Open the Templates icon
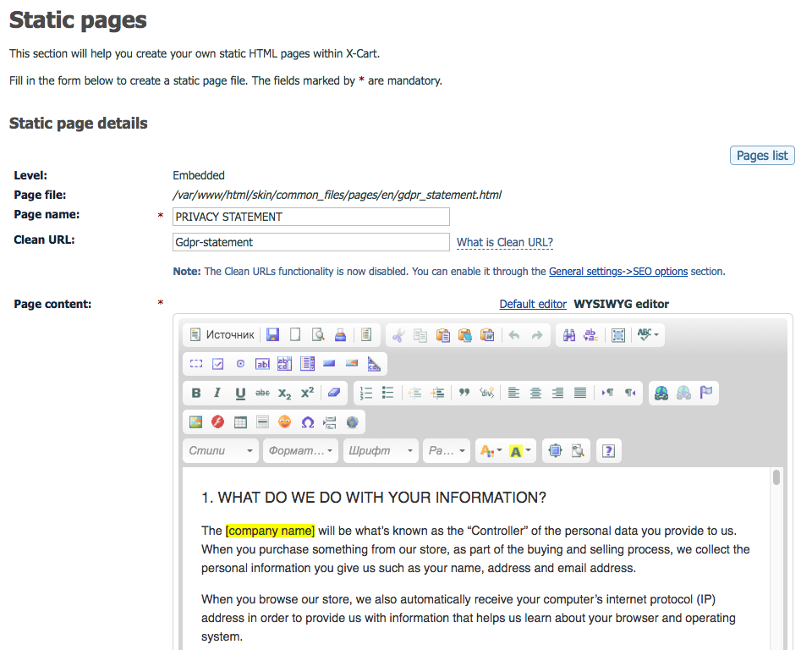Viewport: 812px width, 650px height. pyautogui.click(x=366, y=335)
